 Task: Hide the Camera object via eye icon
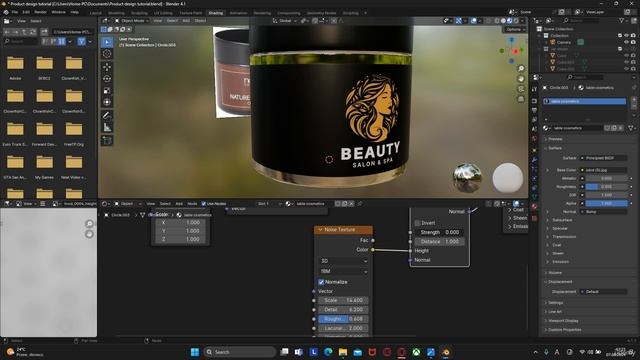pos(627,42)
